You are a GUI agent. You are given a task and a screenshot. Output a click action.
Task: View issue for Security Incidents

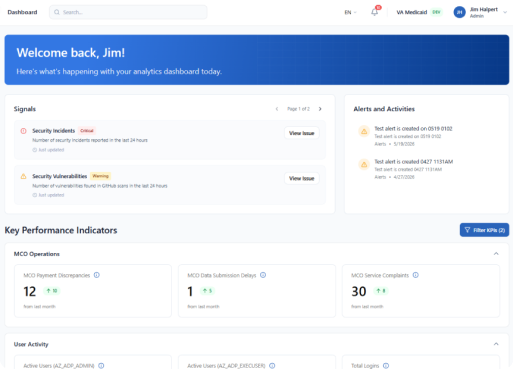(302, 133)
